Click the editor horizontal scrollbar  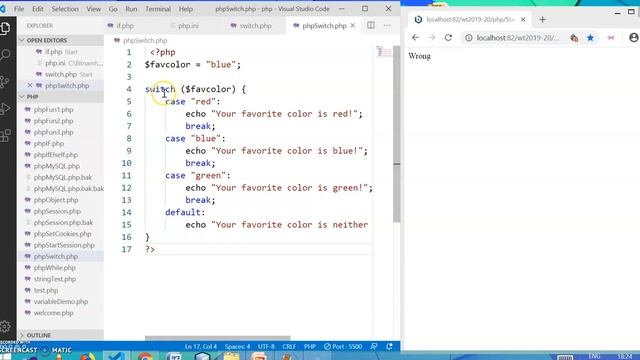pyautogui.click(x=218, y=338)
